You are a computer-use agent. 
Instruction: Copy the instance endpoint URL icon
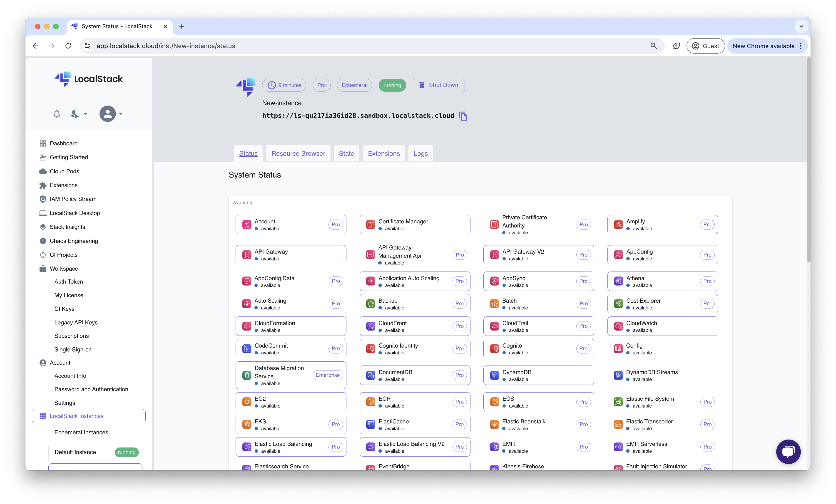pyautogui.click(x=463, y=116)
